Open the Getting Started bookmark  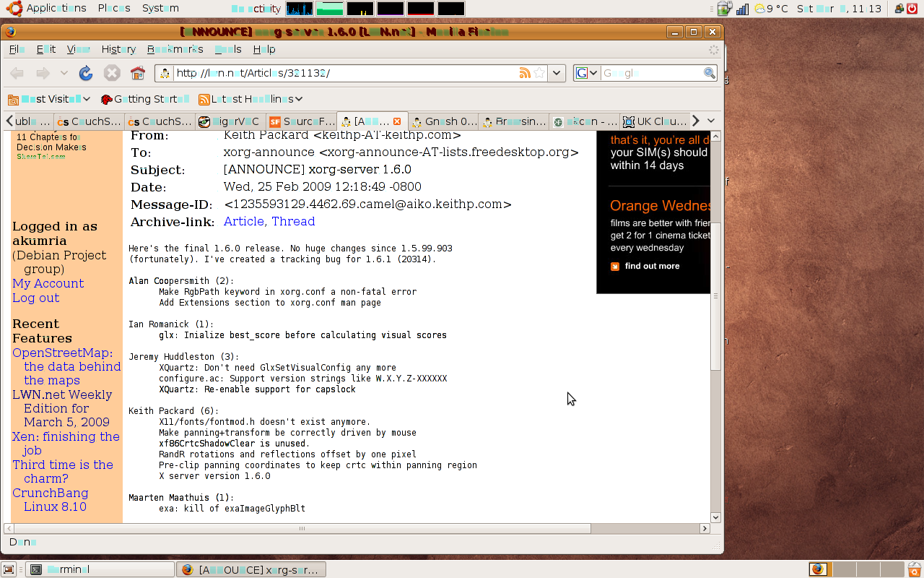coord(144,99)
